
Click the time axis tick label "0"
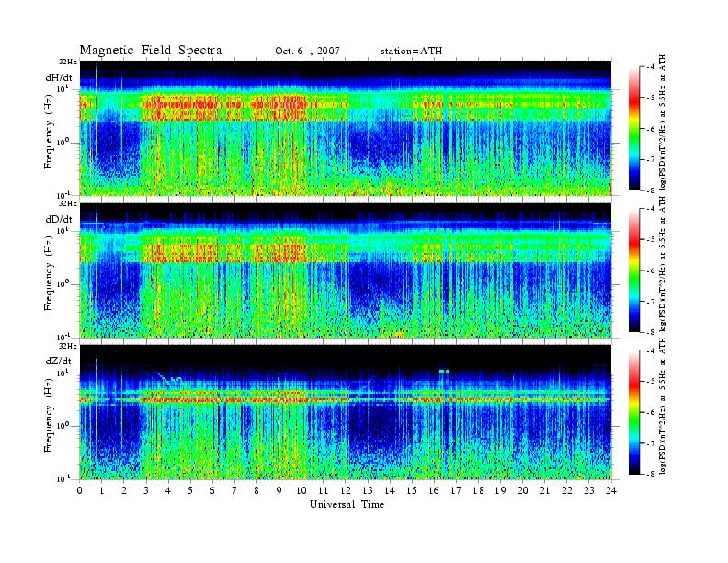[x=80, y=490]
